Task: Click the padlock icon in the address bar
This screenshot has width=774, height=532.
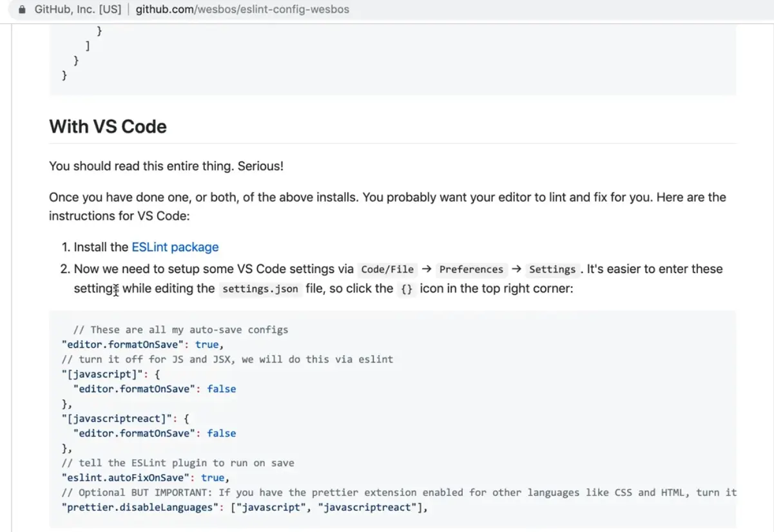Action: (23, 10)
